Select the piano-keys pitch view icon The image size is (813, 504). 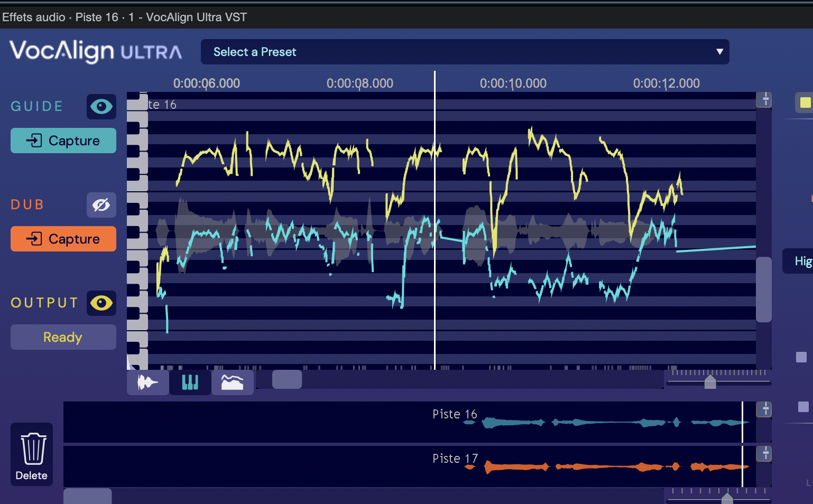pyautogui.click(x=190, y=382)
